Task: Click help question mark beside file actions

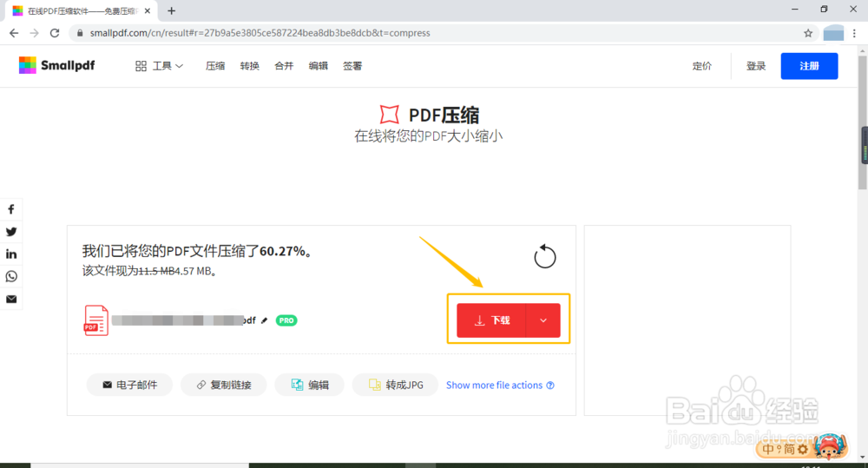Action: click(550, 385)
